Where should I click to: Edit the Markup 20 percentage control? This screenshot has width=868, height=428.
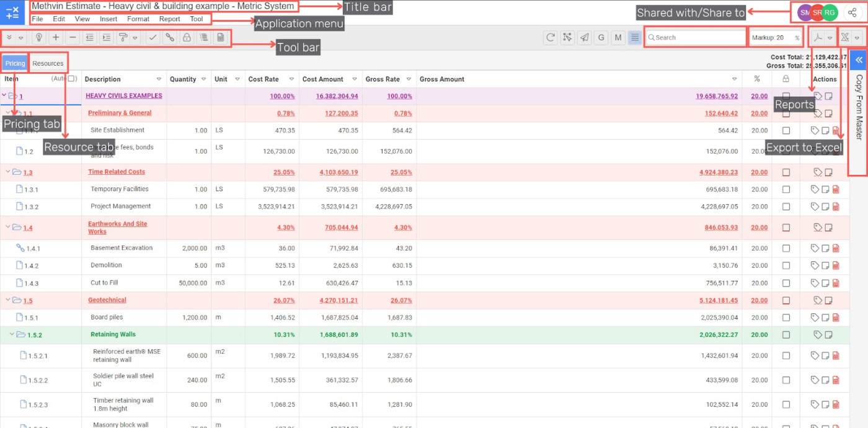tap(772, 37)
